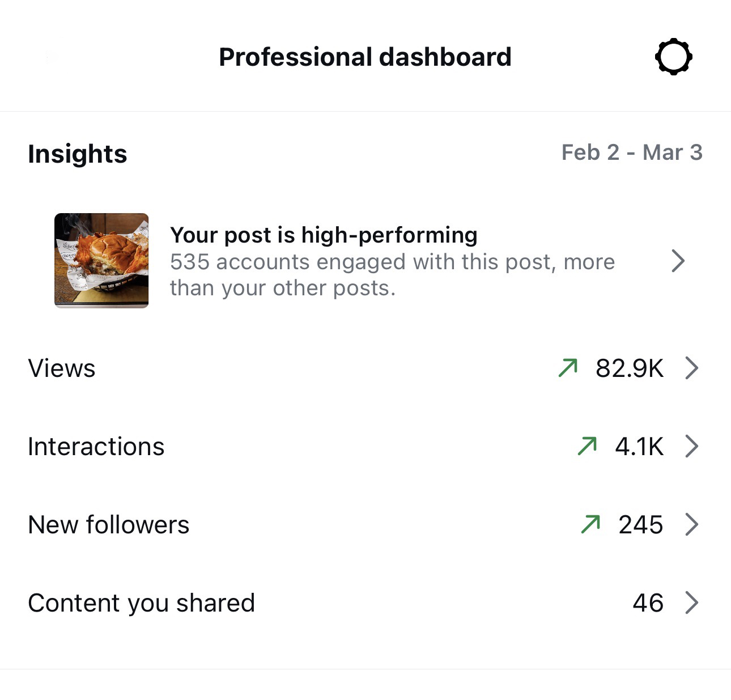Click the trend arrow beside New followers
The width and height of the screenshot is (731, 700).
point(591,524)
